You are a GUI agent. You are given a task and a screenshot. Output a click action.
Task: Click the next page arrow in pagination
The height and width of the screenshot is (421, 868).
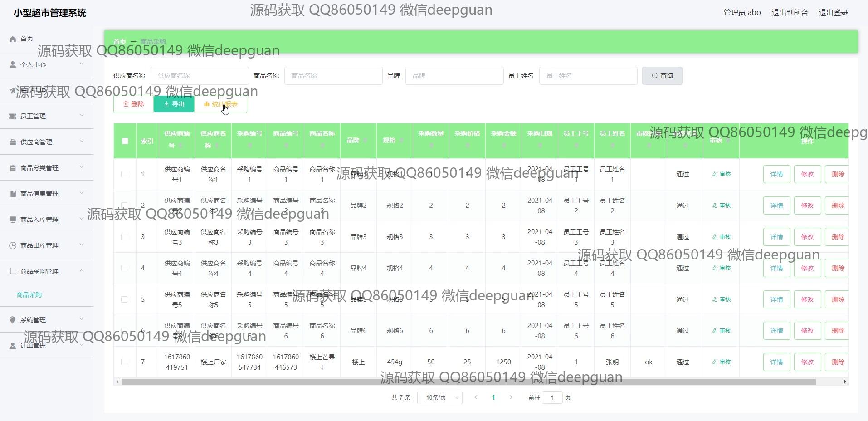pyautogui.click(x=511, y=397)
